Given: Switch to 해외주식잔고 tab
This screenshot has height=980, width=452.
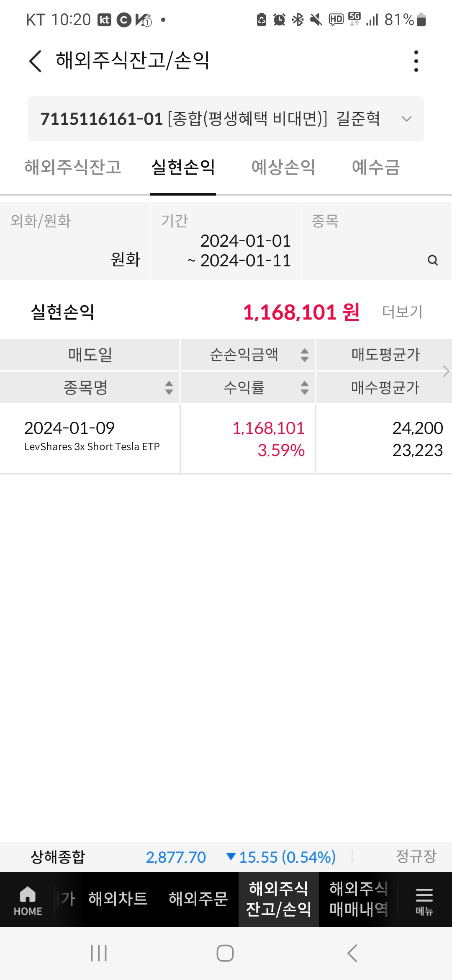Looking at the screenshot, I should click(x=73, y=167).
